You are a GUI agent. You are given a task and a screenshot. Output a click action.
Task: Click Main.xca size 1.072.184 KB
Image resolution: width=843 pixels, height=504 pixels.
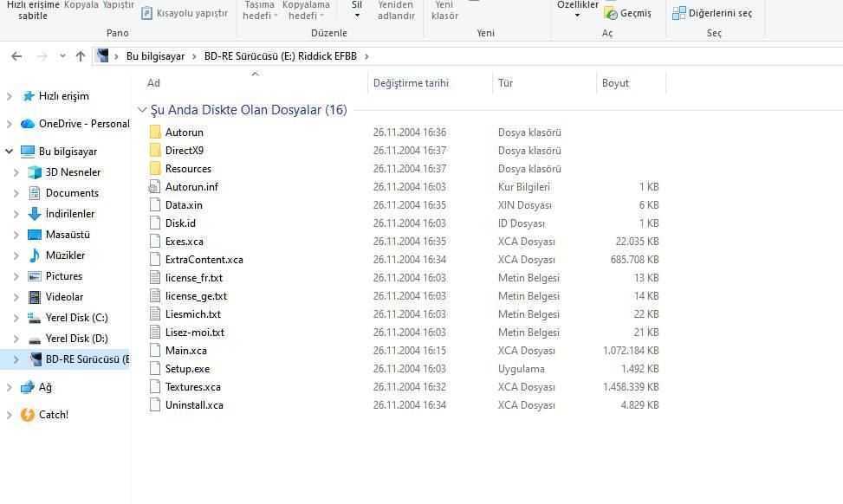631,351
